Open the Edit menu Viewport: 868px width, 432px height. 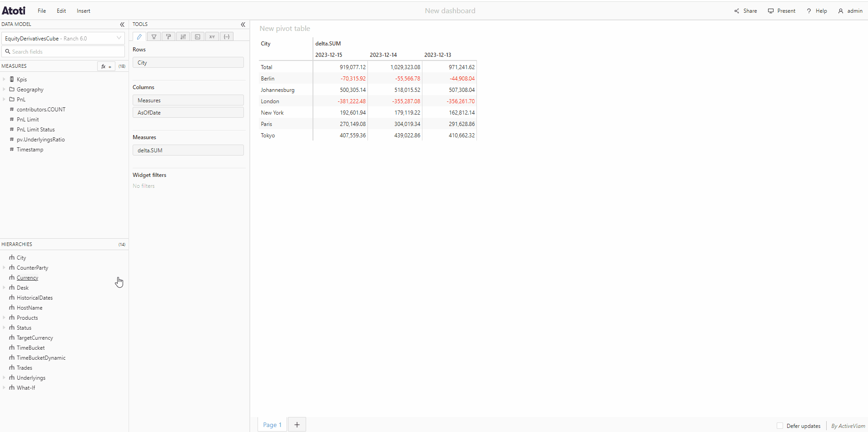(x=61, y=11)
